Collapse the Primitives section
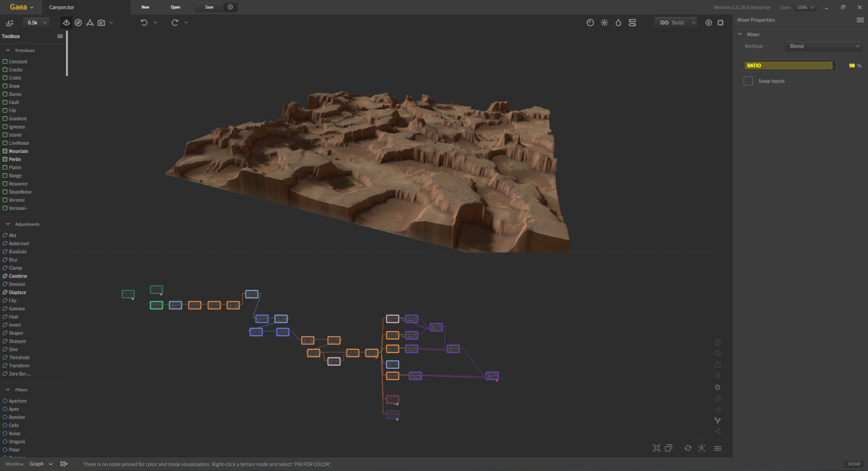Viewport: 868px width, 471px height. [8, 50]
